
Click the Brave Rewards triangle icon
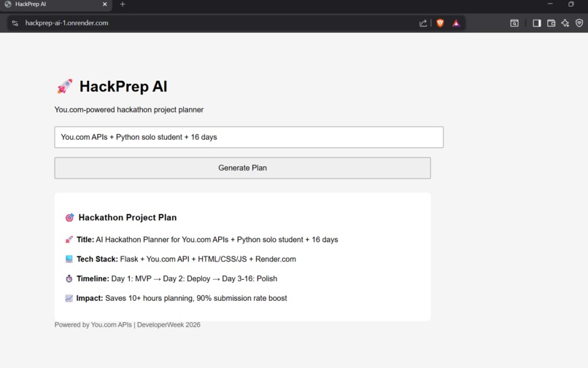point(456,23)
